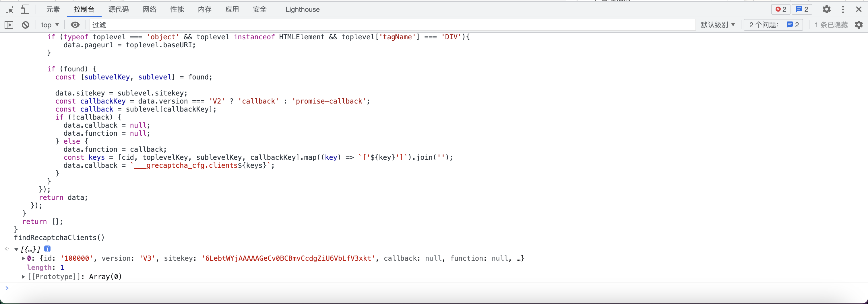
Task: Click the sitekey value string in result
Action: 288,259
